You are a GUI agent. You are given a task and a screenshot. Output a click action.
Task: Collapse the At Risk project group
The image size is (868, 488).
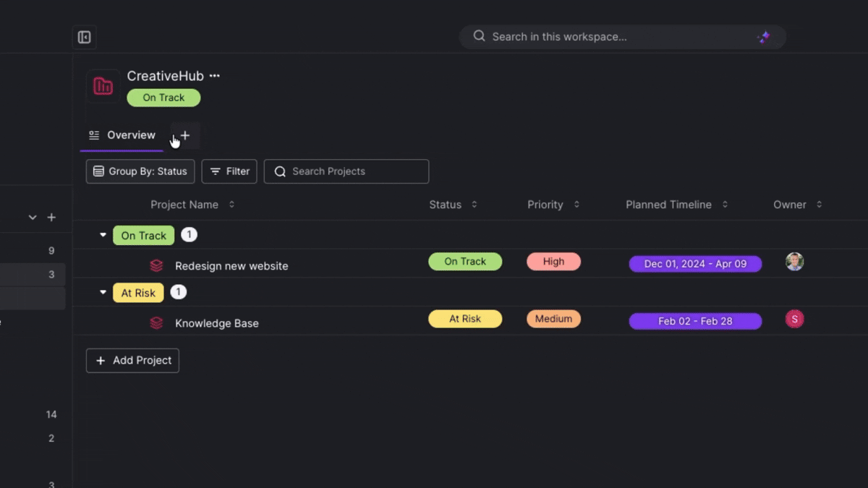(x=102, y=292)
